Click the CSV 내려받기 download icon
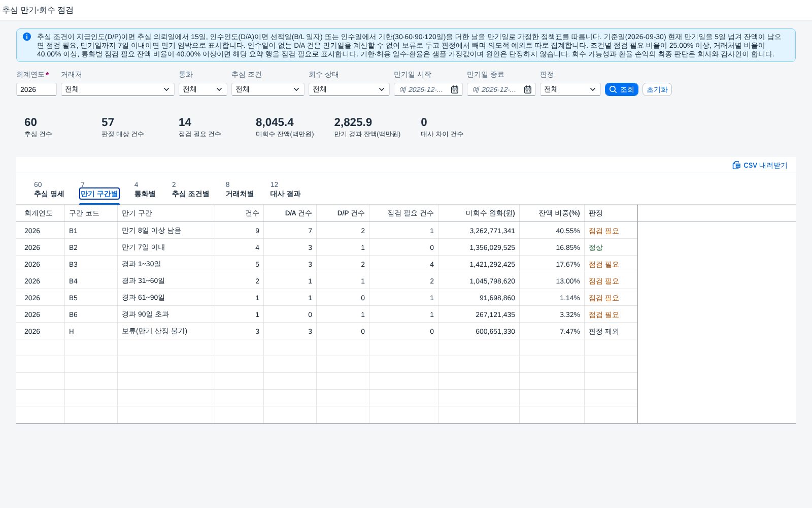 736,165
